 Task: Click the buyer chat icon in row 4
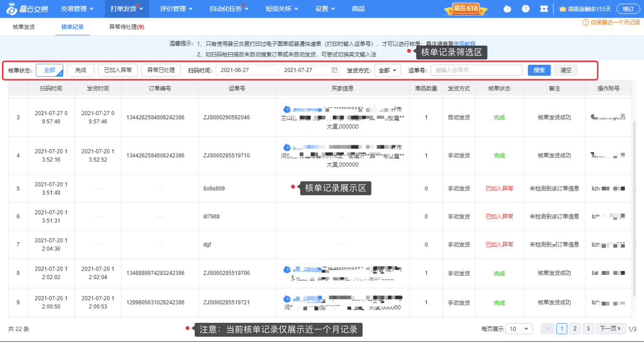(x=287, y=147)
